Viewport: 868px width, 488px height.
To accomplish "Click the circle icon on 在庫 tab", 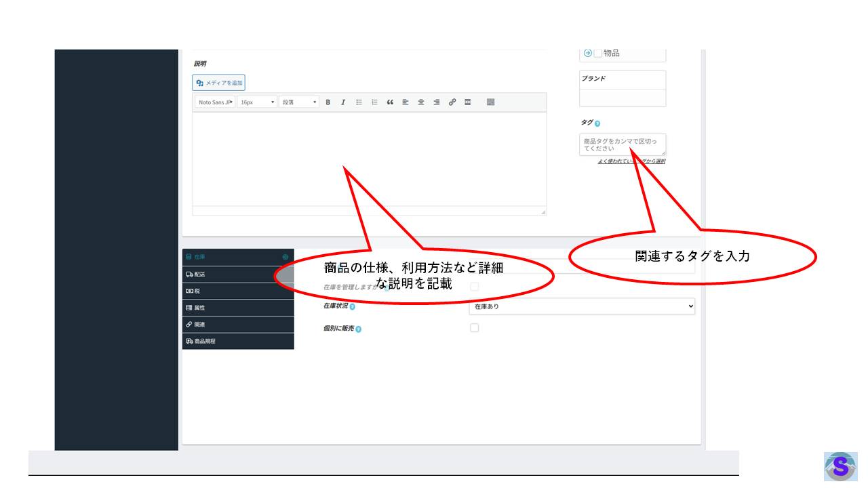I will click(x=285, y=257).
